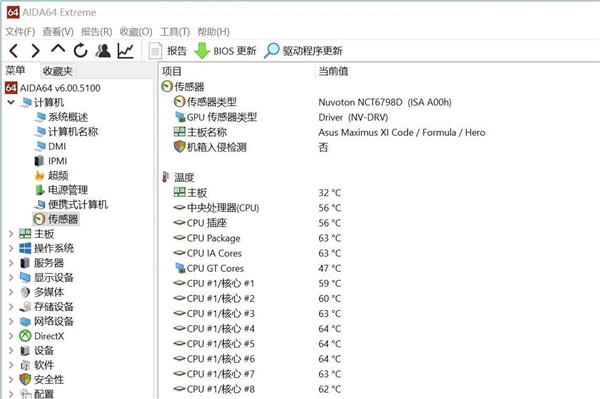This screenshot has width=600, height=399.
Task: Click the 多媒体 speaker icon
Action: [x=25, y=292]
